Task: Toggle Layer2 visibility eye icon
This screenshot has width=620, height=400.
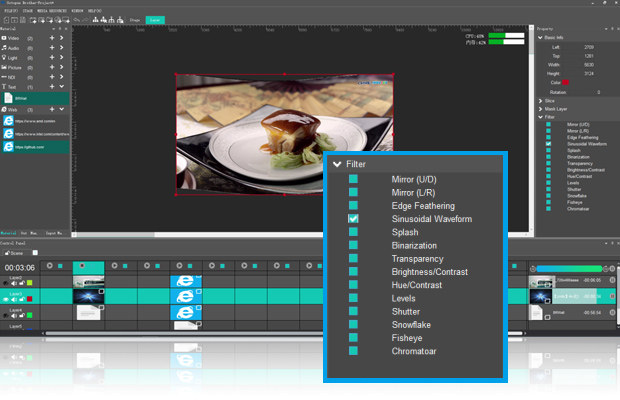Action: (6, 283)
